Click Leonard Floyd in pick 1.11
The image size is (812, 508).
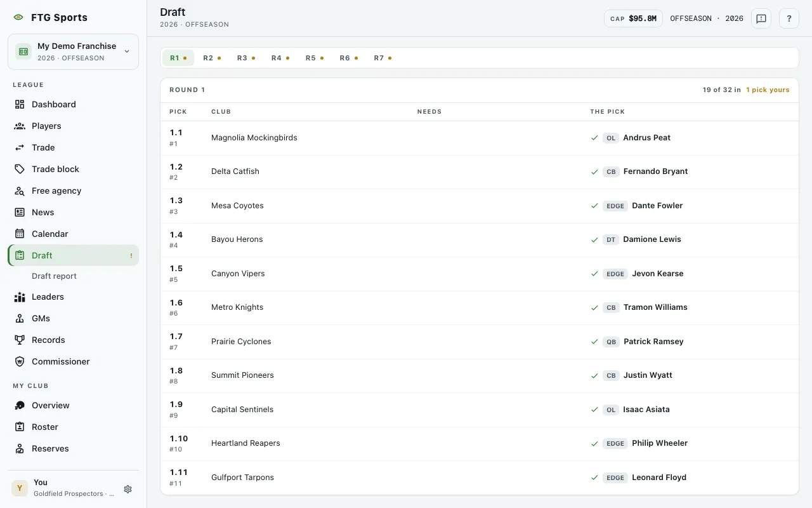click(659, 478)
